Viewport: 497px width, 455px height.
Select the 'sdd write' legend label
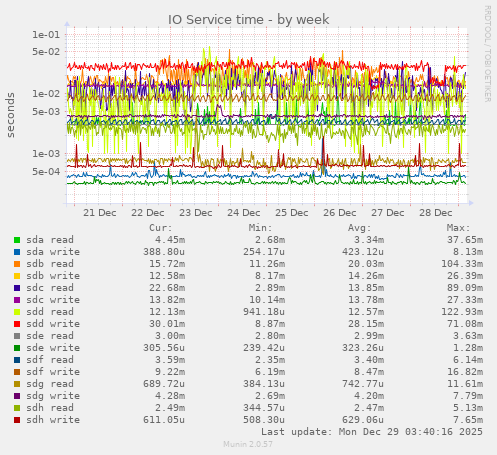tap(53, 324)
